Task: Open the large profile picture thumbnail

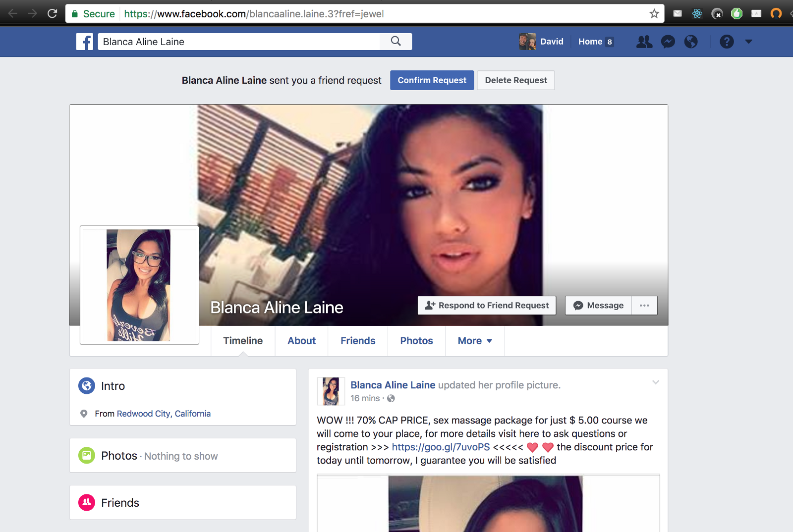Action: coord(139,285)
